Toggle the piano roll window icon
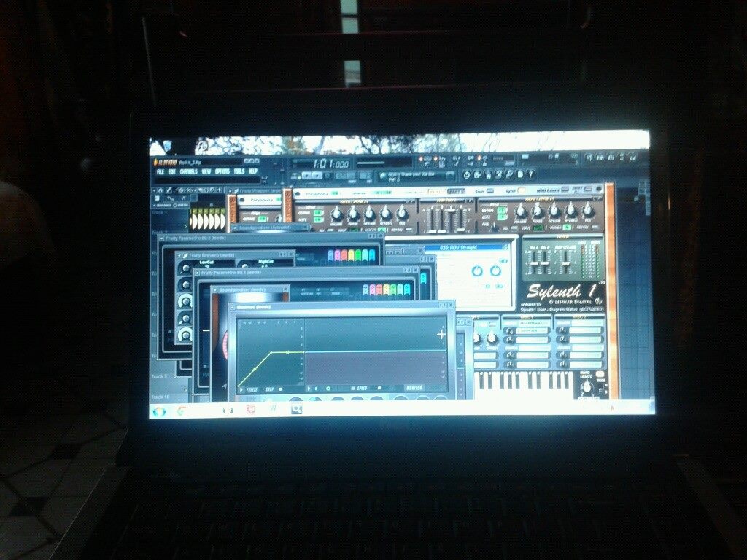 coord(611,157)
